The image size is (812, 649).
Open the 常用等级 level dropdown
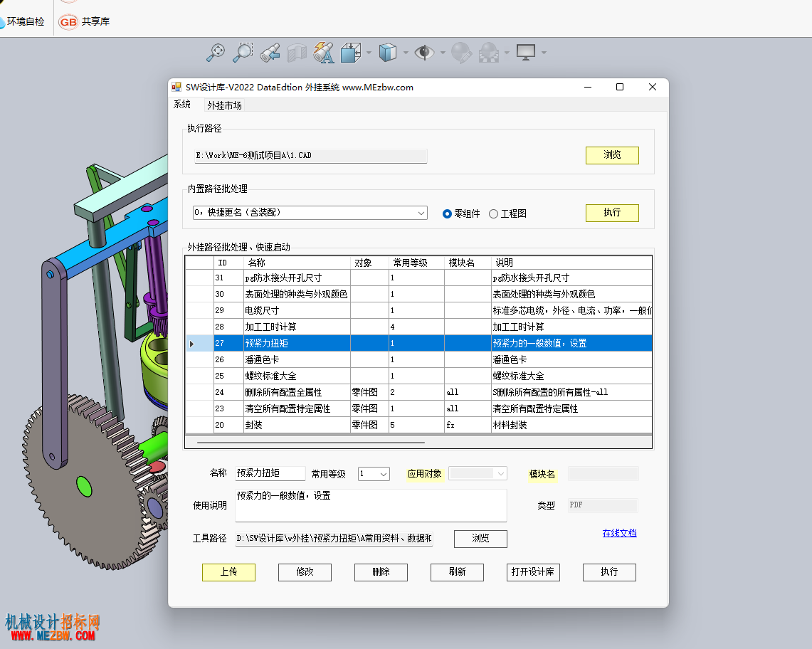click(374, 473)
